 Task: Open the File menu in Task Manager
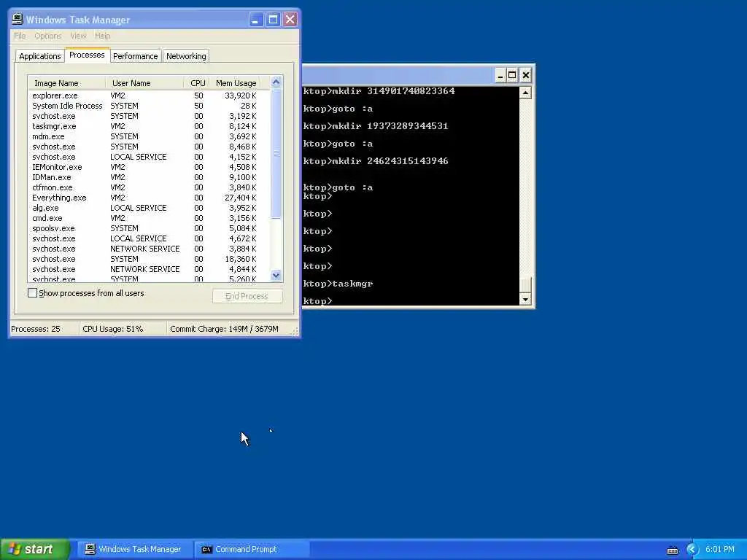coord(20,36)
